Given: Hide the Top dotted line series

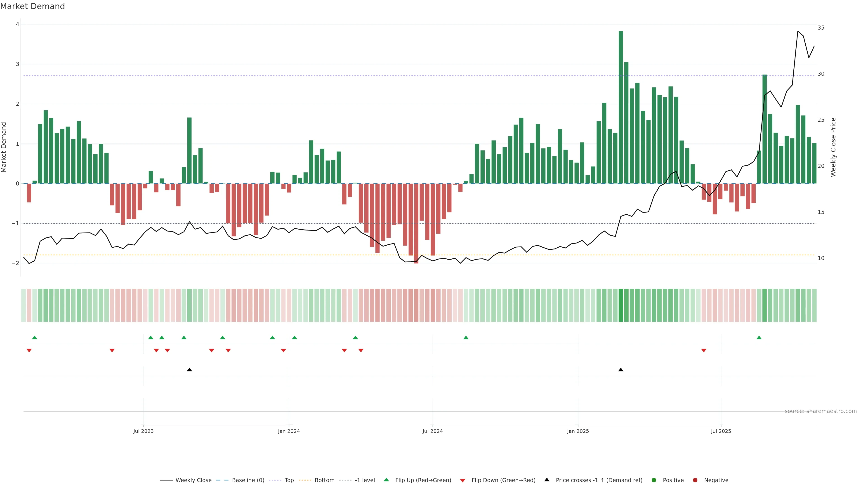Looking at the screenshot, I should (x=289, y=480).
